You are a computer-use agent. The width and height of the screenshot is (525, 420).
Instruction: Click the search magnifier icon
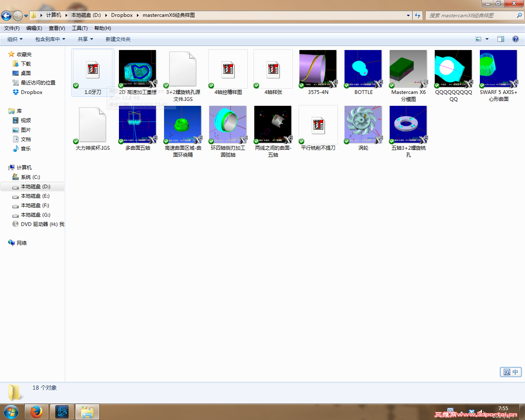[519, 16]
